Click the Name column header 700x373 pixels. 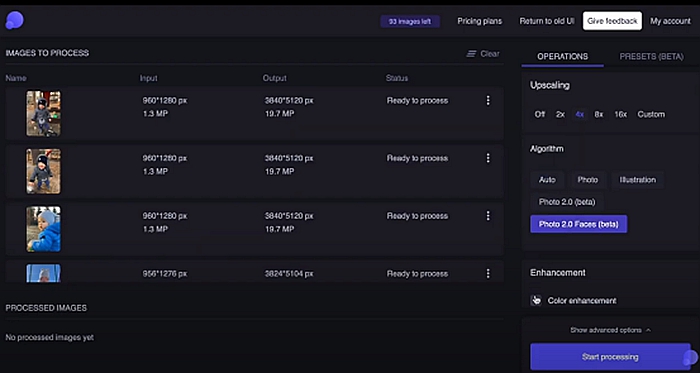[x=16, y=78]
